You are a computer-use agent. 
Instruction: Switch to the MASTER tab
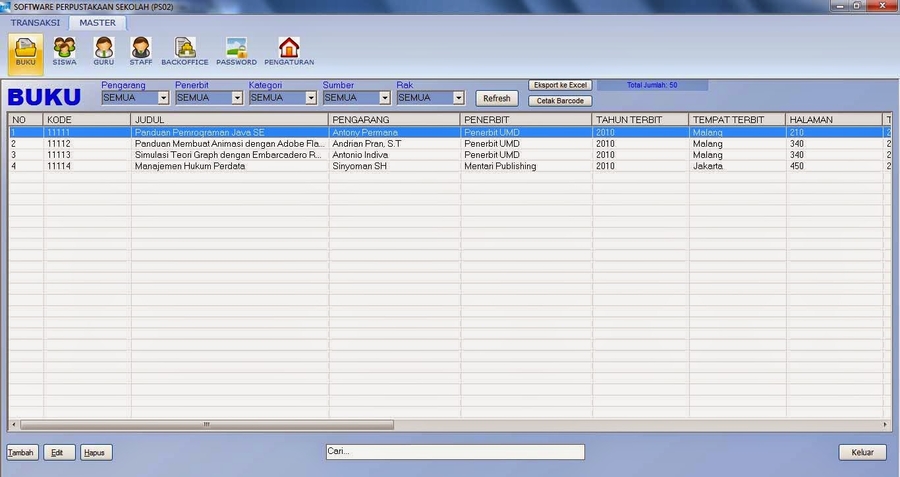click(x=97, y=22)
